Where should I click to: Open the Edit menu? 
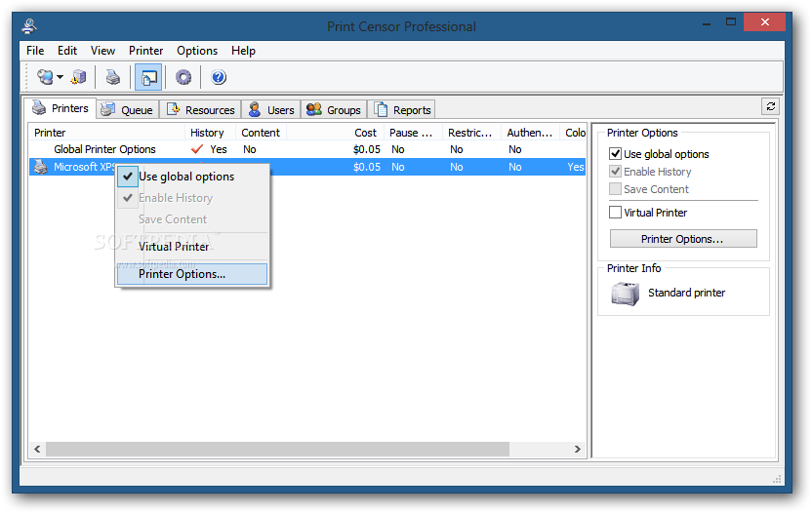[x=67, y=51]
